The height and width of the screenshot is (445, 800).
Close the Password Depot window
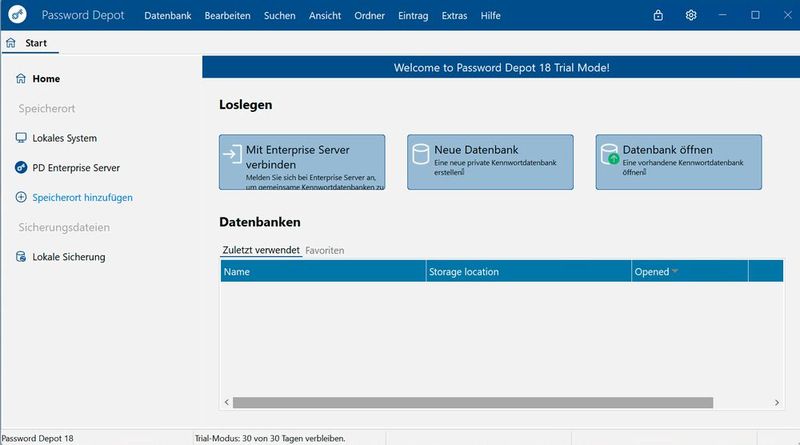click(787, 15)
